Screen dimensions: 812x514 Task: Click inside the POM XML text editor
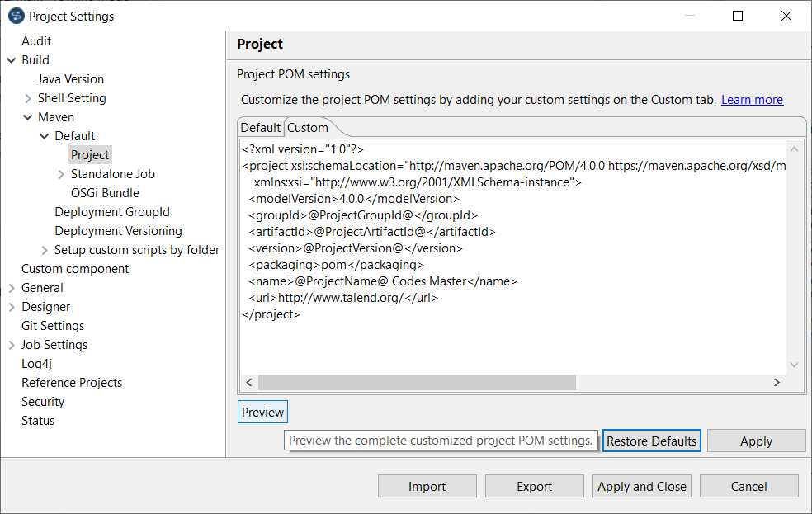pyautogui.click(x=512, y=338)
